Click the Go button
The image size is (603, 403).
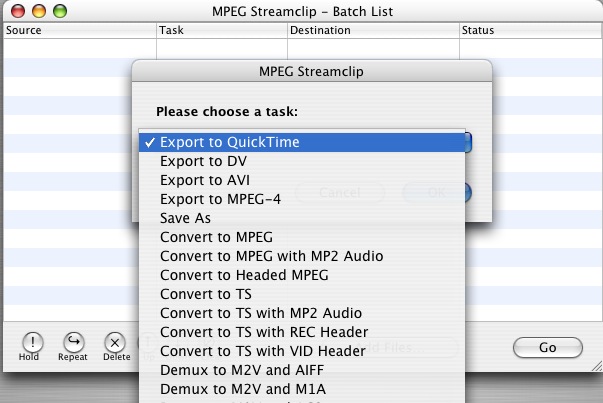[548, 348]
